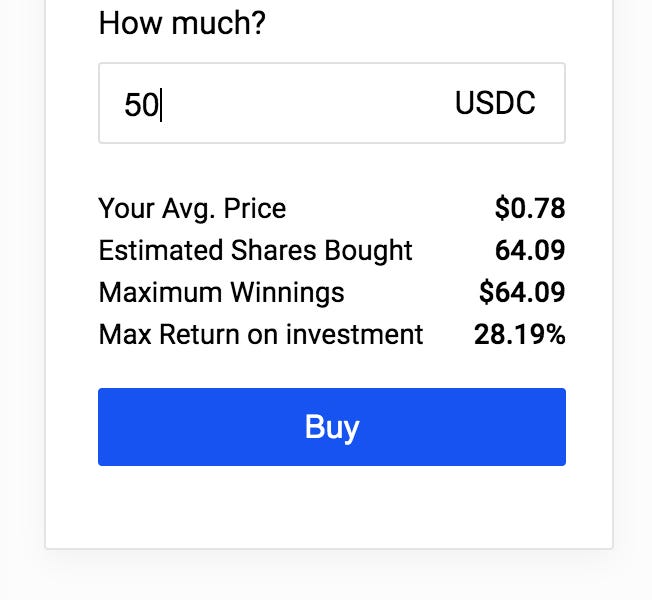
Task: Click the "How much?" heading
Action: [182, 22]
